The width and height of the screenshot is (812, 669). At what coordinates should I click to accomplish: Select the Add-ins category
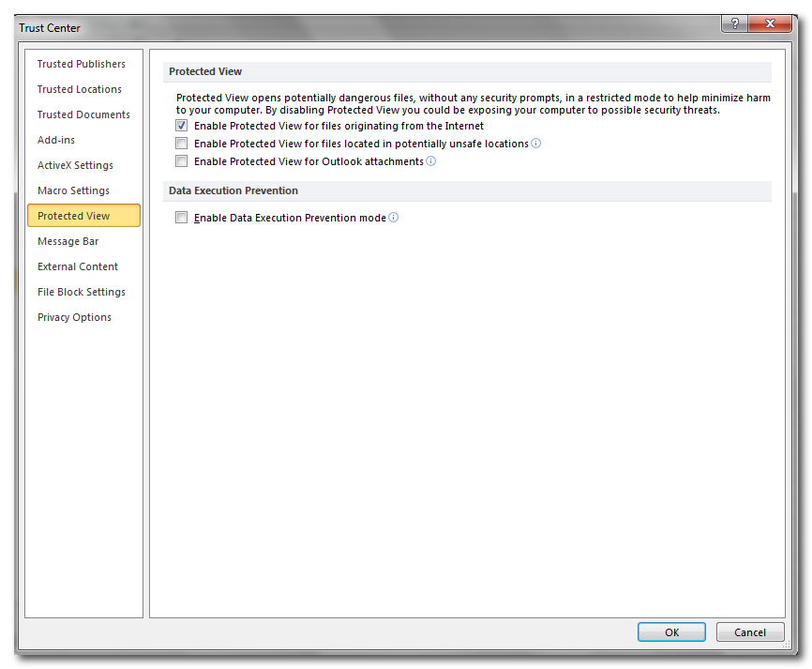(x=56, y=140)
